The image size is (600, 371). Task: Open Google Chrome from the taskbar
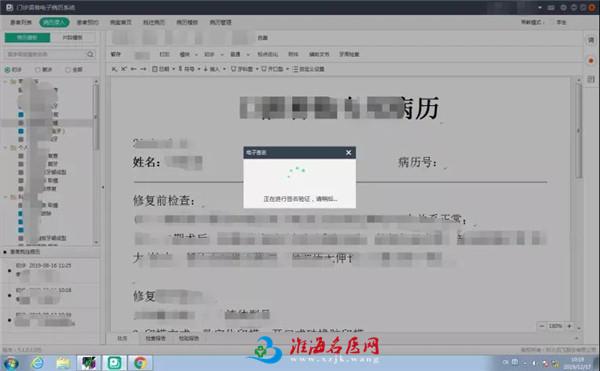140,362
